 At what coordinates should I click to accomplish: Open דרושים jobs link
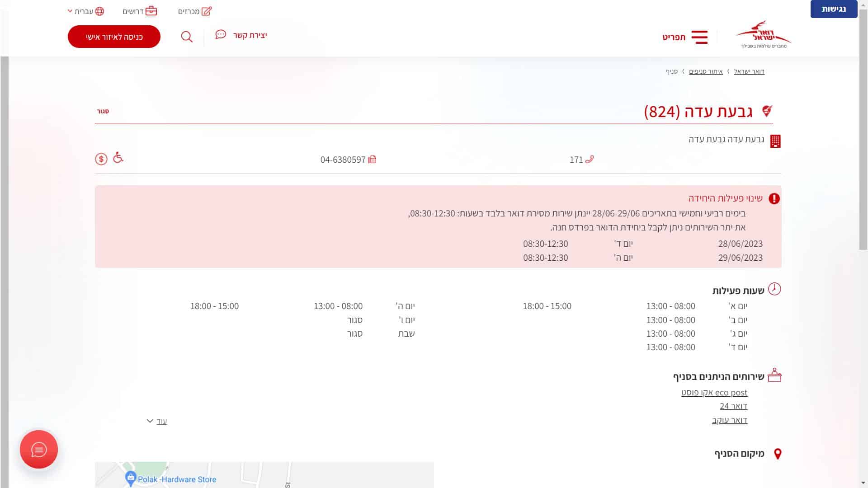pos(133,11)
